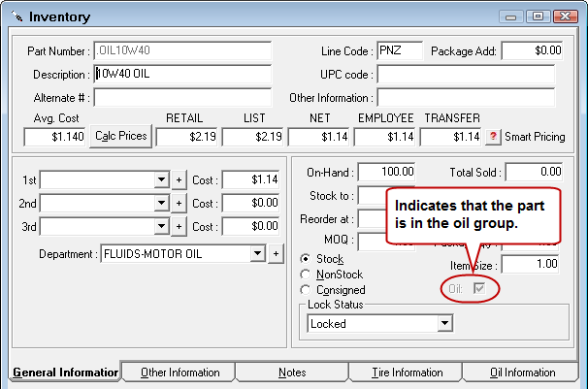Toggle the Oil checkbox
This screenshot has width=588, height=389.
tap(478, 289)
